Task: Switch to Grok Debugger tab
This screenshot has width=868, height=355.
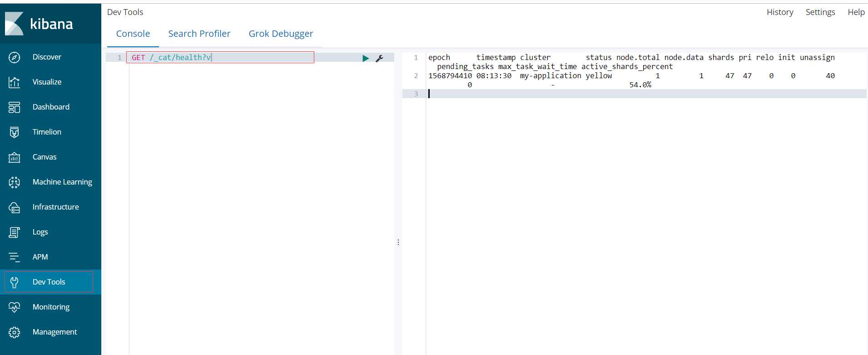Action: click(281, 34)
